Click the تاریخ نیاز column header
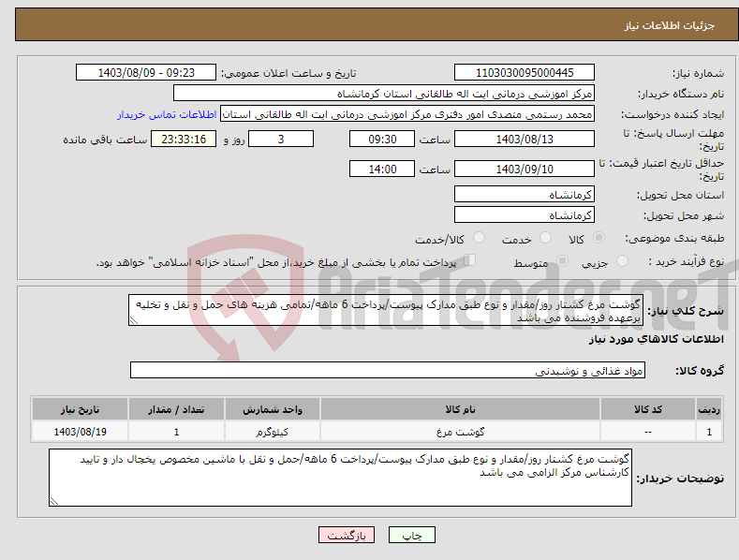 [x=81, y=409]
